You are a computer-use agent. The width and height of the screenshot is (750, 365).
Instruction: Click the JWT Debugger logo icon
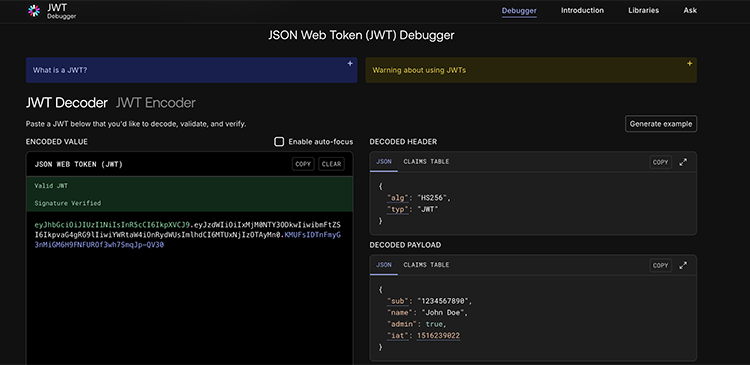point(33,11)
